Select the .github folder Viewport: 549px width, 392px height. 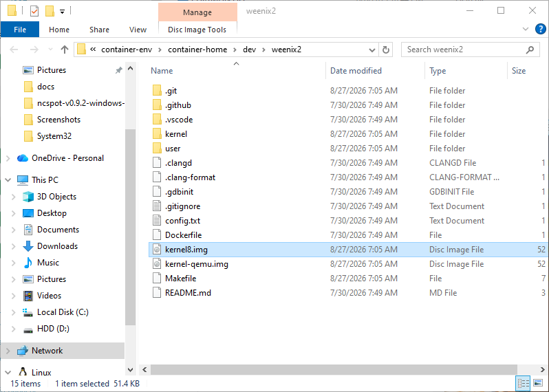[178, 105]
